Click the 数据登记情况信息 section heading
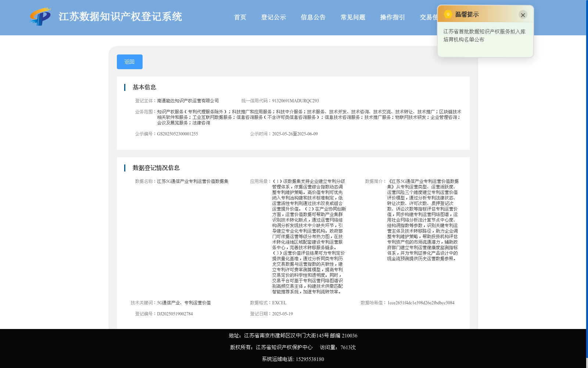Screen dimensions: 588x368 tap(156, 168)
